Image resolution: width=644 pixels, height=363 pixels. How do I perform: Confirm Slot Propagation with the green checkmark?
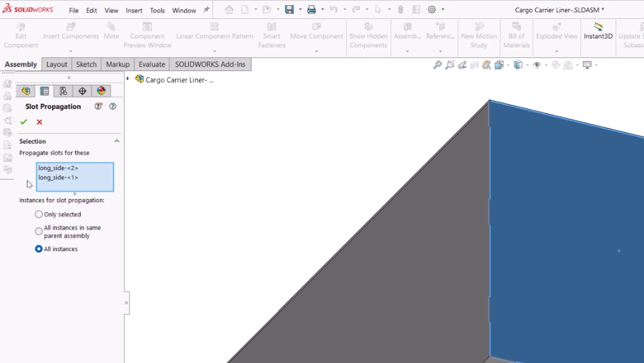click(x=24, y=122)
